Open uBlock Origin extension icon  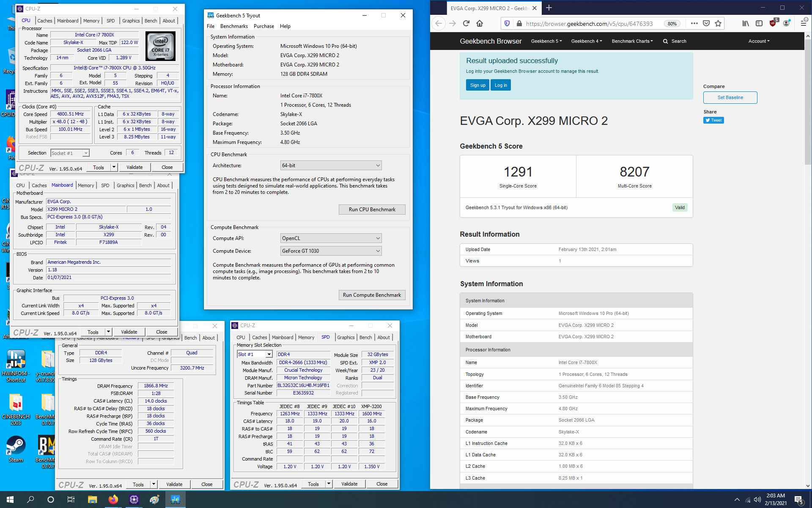[774, 22]
